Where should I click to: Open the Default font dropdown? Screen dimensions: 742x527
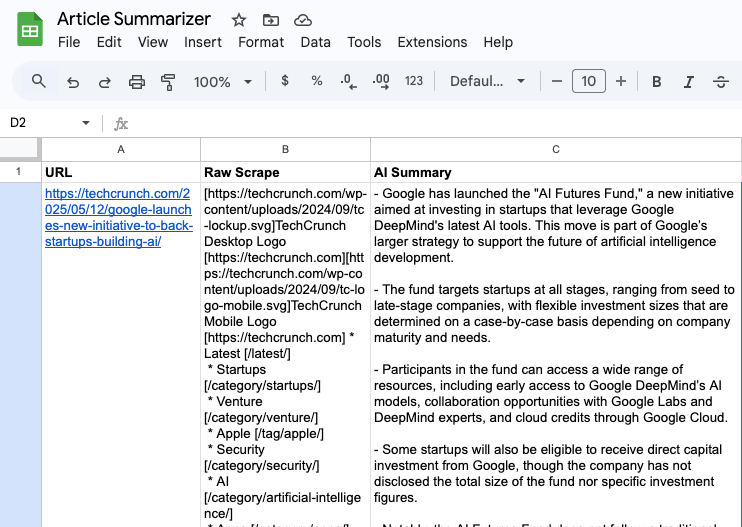[487, 81]
